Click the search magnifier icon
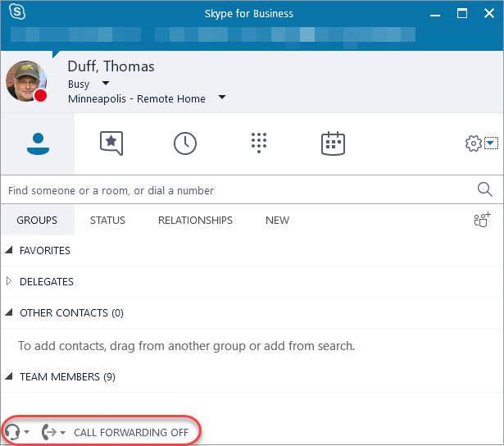Viewport: 504px width, 446px height. (484, 189)
